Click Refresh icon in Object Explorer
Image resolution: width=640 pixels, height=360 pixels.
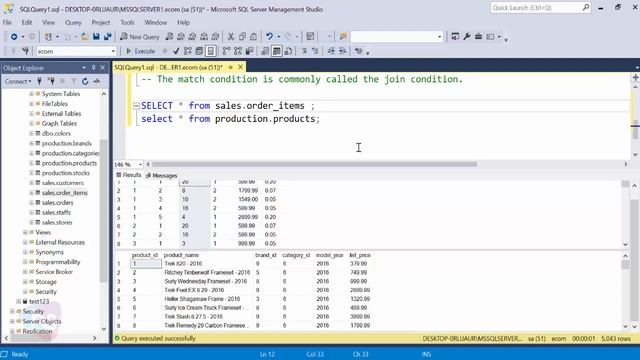click(85, 81)
